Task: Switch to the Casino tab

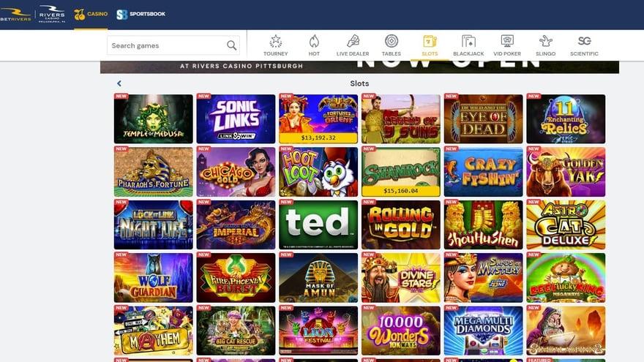Action: tap(91, 15)
